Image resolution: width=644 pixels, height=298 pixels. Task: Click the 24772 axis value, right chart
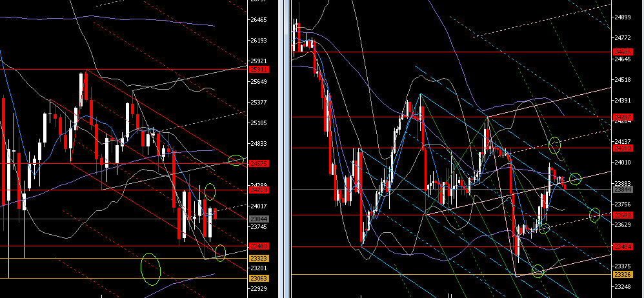coord(623,38)
